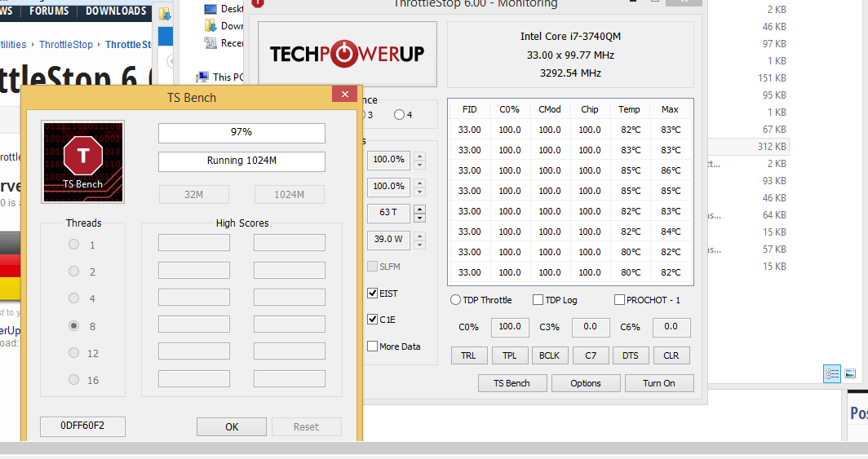Select 16 threads in TS Bench
This screenshot has height=459, width=868.
73,380
